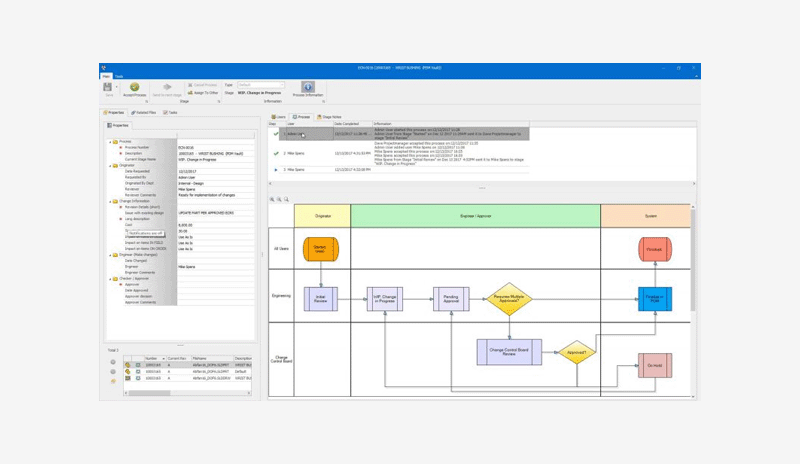Click the Cancel Process button
This screenshot has width=800, height=464.
tap(202, 85)
